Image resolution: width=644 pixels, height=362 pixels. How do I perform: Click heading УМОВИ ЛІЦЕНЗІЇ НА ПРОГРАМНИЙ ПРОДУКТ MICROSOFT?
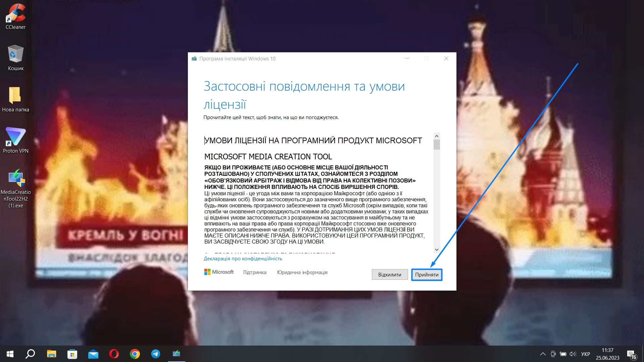[313, 141]
